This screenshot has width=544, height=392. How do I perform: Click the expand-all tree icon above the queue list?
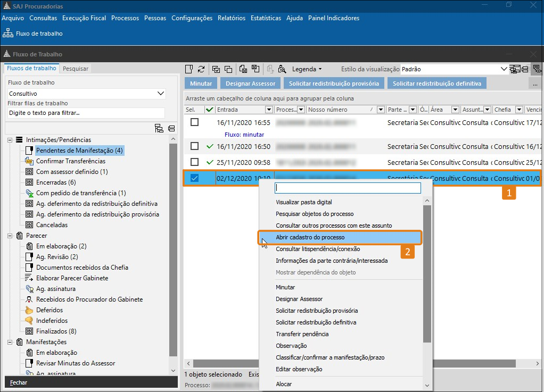(x=159, y=128)
